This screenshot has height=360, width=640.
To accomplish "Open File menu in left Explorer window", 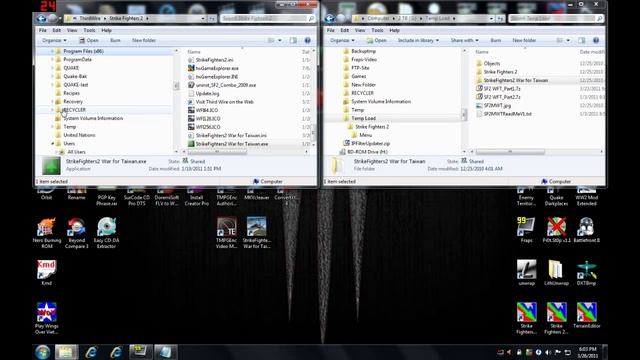I will (43, 30).
